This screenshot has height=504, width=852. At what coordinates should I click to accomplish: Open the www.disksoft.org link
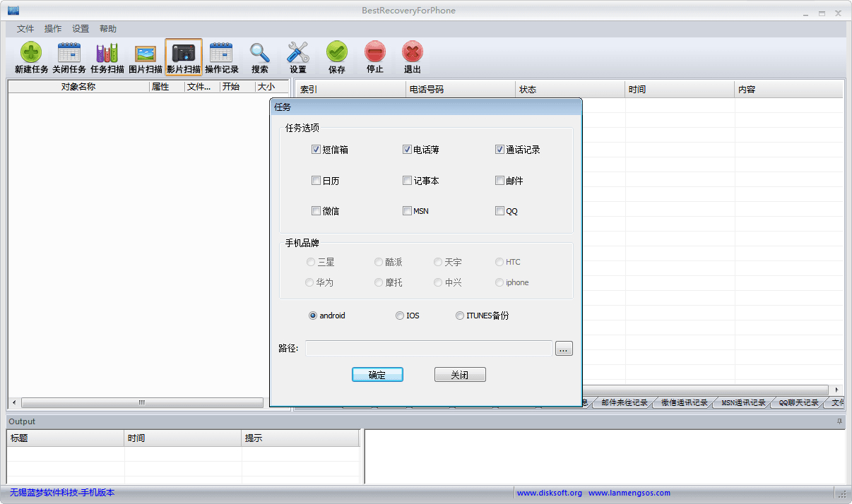(x=550, y=493)
